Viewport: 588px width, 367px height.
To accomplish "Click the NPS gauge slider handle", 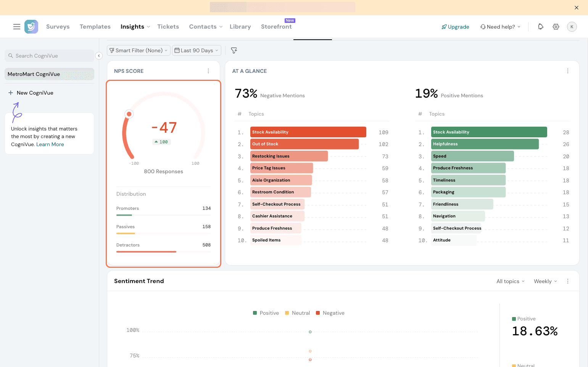I will 129,114.
